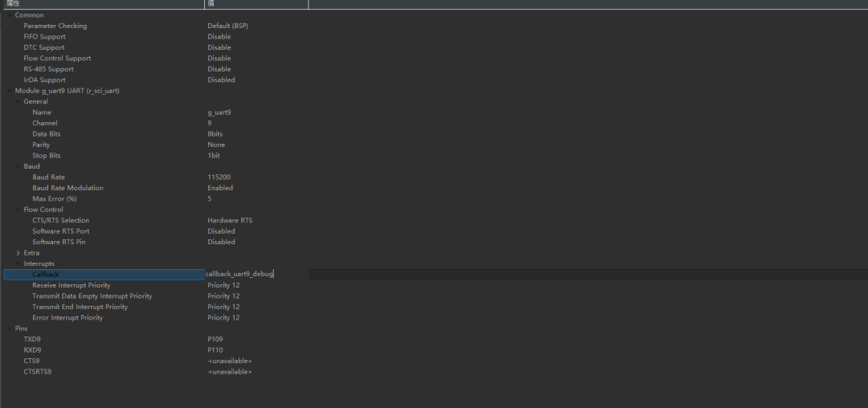The height and width of the screenshot is (408, 868).
Task: Collapse the Flow Control group
Action: [x=18, y=210]
